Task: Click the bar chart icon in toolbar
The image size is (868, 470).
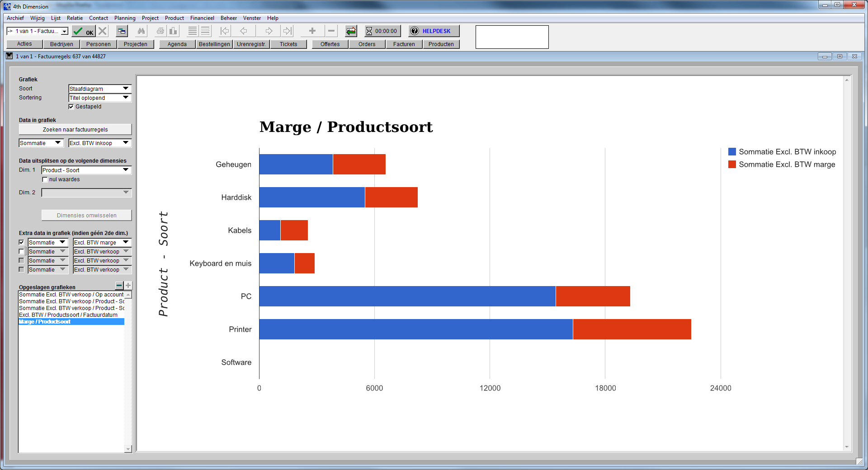Action: coord(173,31)
